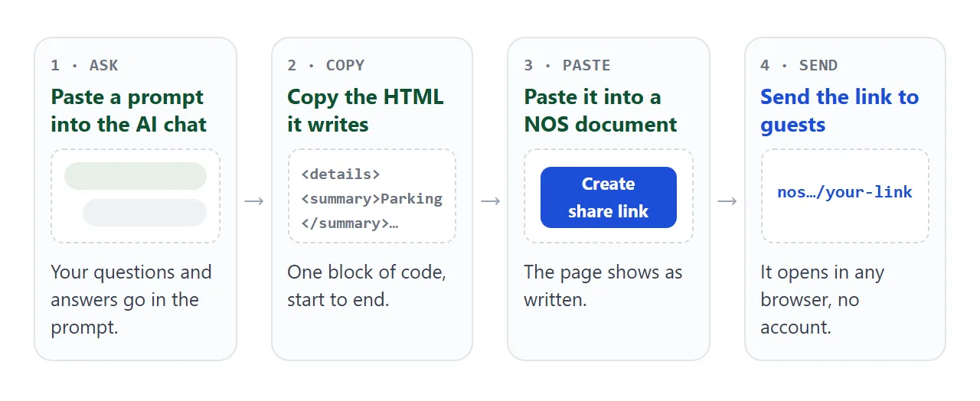
Task: Click the label 4 · SEND
Action: tap(799, 65)
